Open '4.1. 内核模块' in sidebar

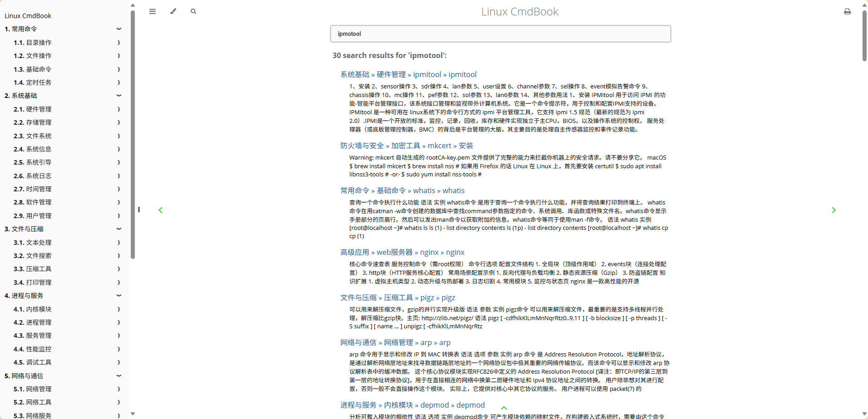click(x=33, y=309)
